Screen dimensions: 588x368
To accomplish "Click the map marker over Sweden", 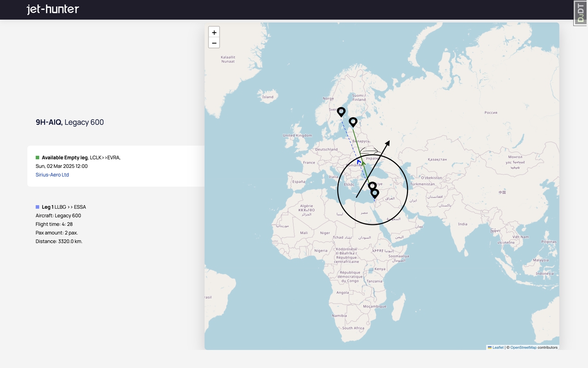I will pyautogui.click(x=341, y=112).
